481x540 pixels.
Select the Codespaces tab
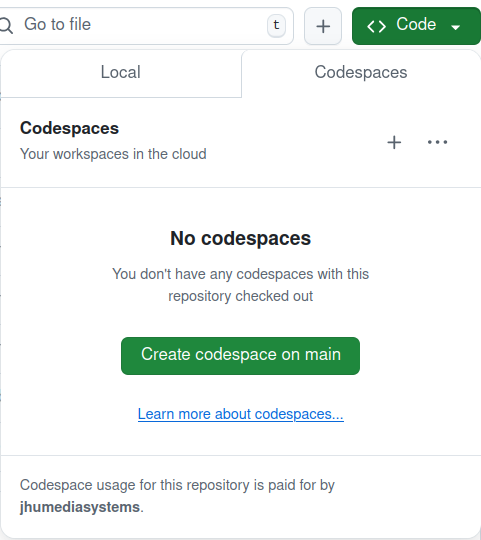click(361, 72)
